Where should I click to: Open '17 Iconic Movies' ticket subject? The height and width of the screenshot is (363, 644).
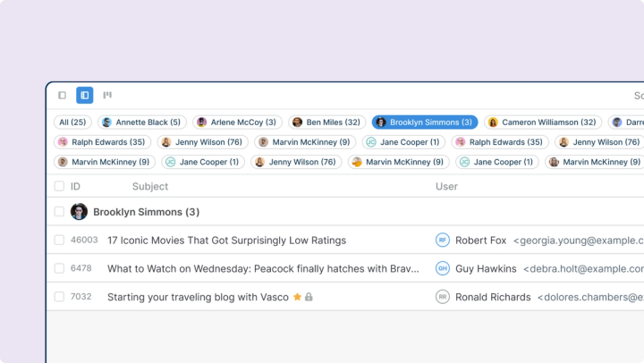click(x=226, y=241)
